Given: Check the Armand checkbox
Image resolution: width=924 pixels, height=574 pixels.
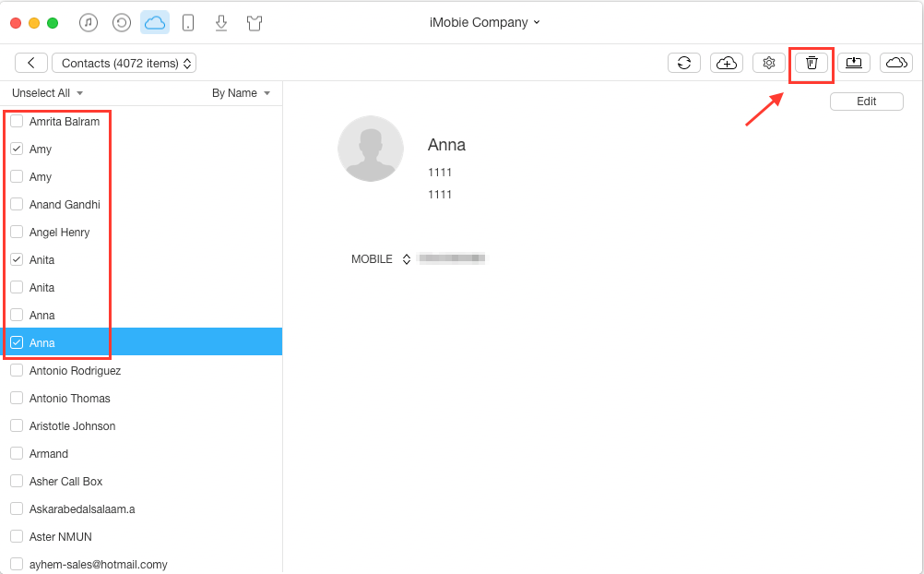Looking at the screenshot, I should (x=17, y=453).
